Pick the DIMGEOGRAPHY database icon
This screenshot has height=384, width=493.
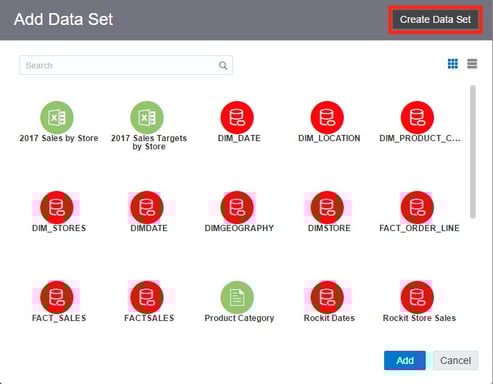237,207
